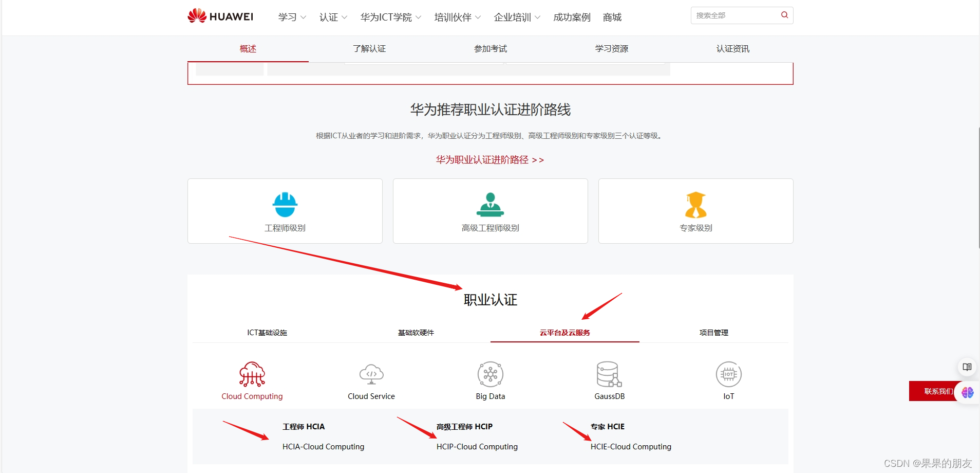Select the Cloud Service icon
Image resolution: width=980 pixels, height=473 pixels.
coord(371,374)
